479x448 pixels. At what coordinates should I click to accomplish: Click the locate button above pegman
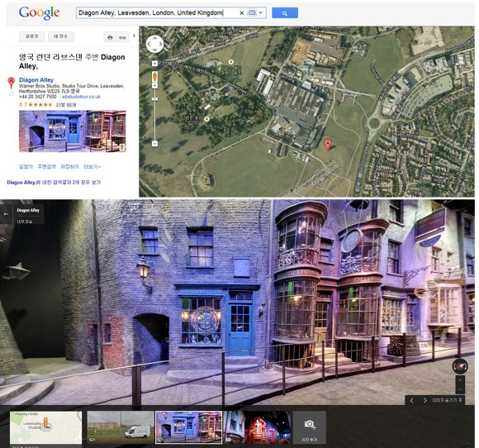tap(154, 64)
